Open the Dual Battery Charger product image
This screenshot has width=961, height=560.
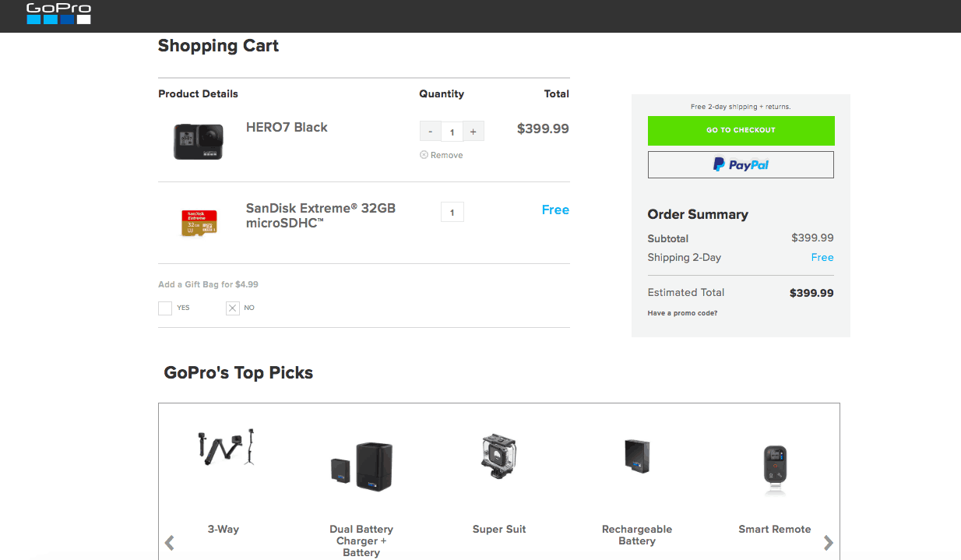[x=361, y=466]
